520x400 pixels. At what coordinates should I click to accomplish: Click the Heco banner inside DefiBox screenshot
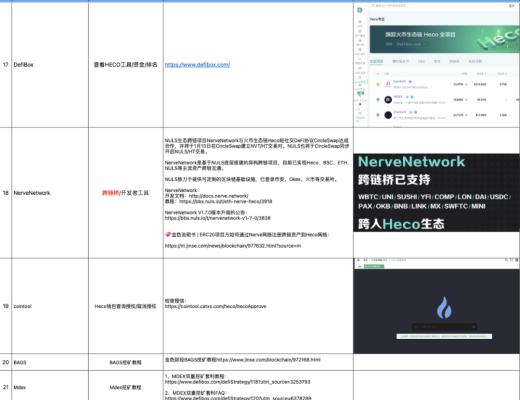[x=444, y=39]
